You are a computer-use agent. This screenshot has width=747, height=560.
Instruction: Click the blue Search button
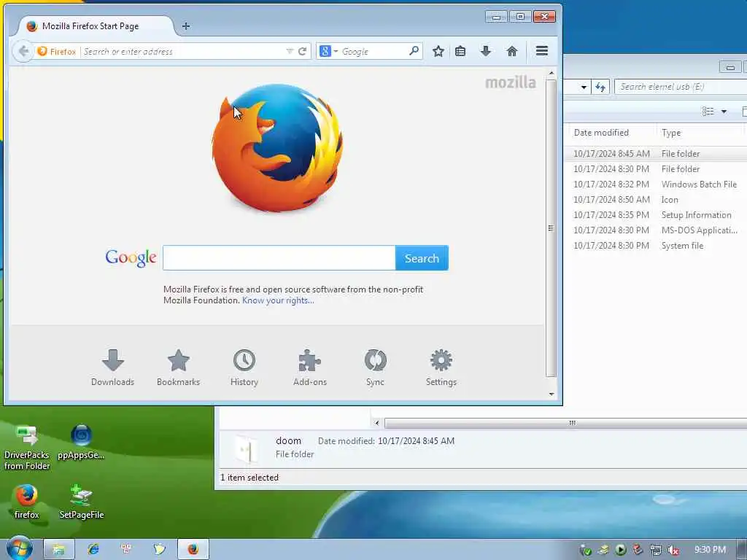422,257
